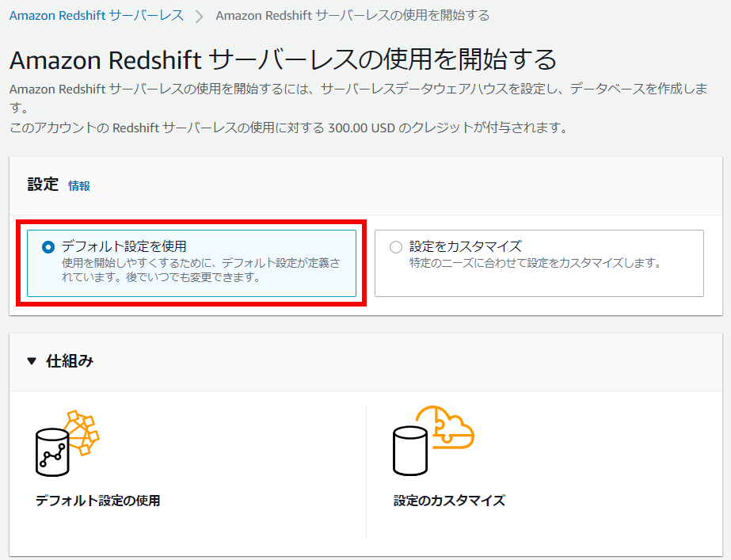This screenshot has height=560, width=731.
Task: Click the 設定 panel heading
Action: coord(43,185)
